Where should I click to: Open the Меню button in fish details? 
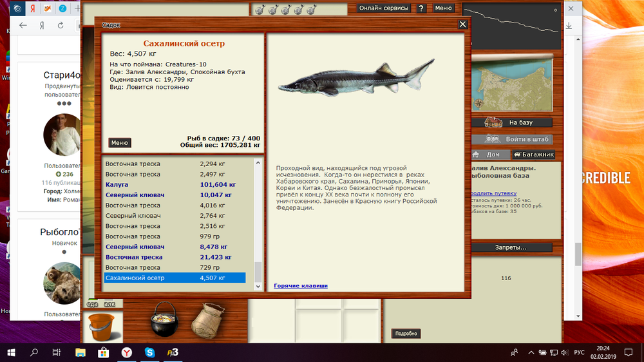[120, 142]
